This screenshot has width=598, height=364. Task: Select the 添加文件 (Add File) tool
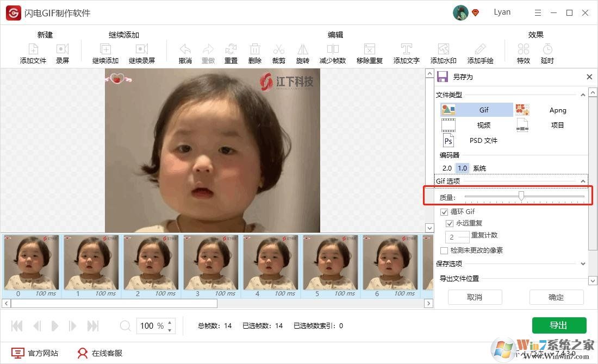pos(33,53)
